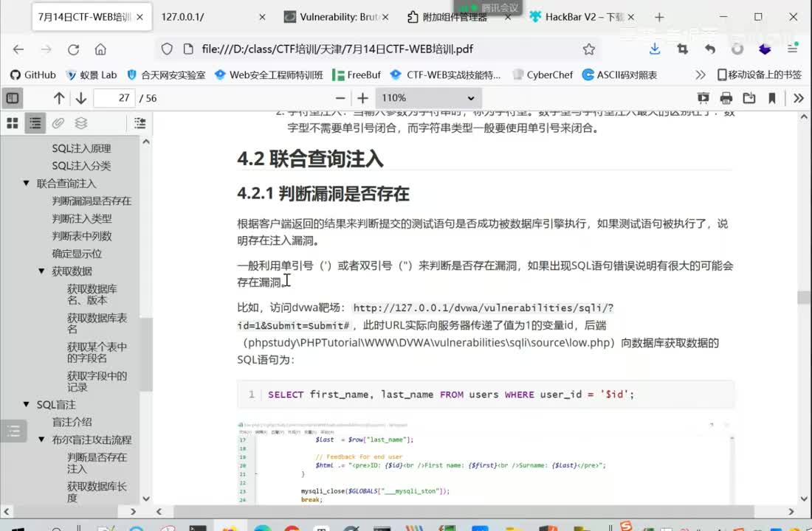Open 判断是否存在注入 outline entry

(97, 463)
